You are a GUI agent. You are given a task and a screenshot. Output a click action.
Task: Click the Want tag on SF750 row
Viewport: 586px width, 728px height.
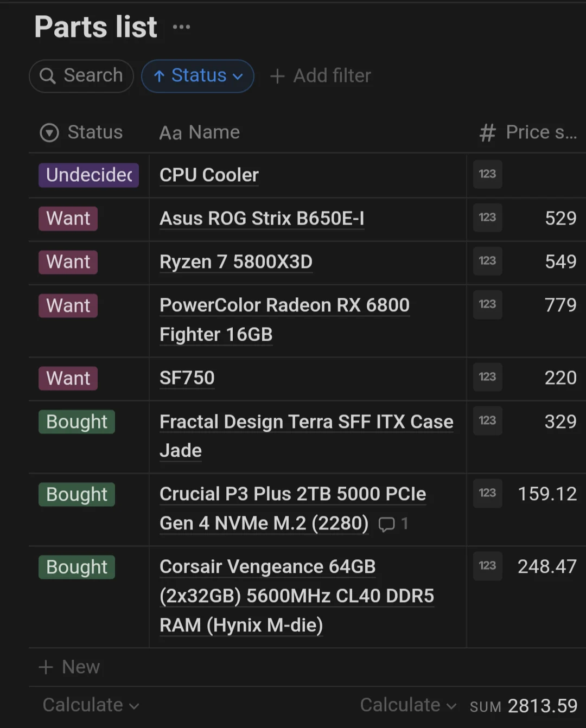pyautogui.click(x=67, y=378)
